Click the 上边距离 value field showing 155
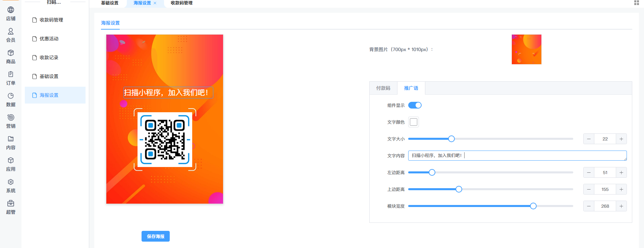This screenshot has width=644, height=248. point(605,189)
